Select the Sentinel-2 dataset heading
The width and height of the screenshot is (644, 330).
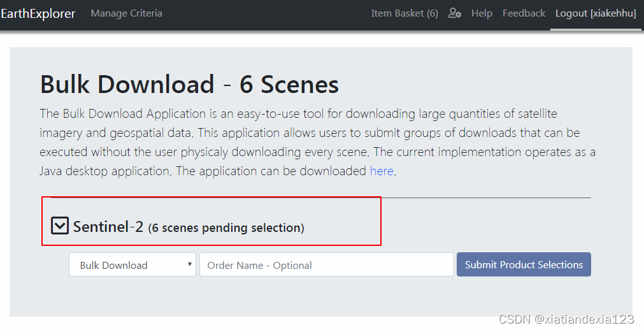(108, 226)
